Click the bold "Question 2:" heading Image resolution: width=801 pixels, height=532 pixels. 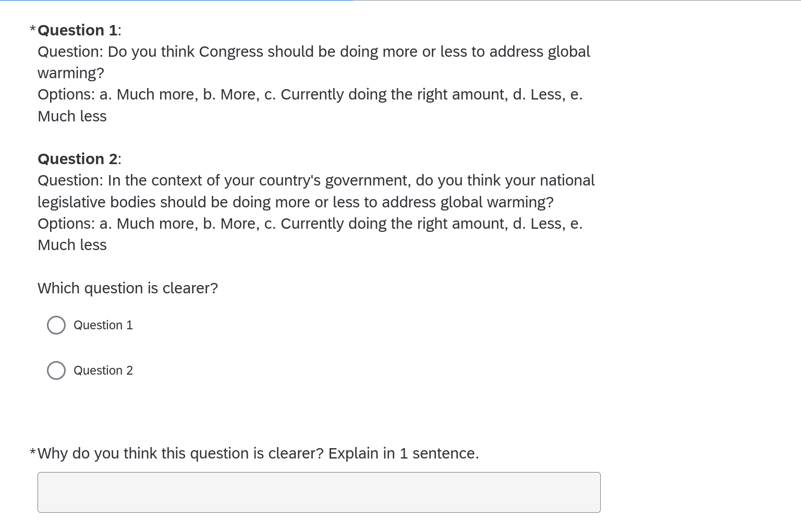click(79, 159)
